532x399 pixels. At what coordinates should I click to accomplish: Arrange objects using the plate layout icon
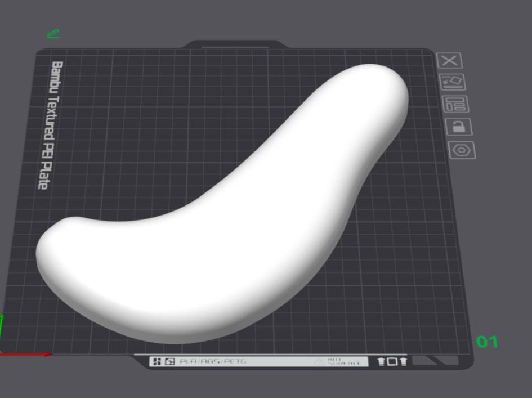[456, 104]
